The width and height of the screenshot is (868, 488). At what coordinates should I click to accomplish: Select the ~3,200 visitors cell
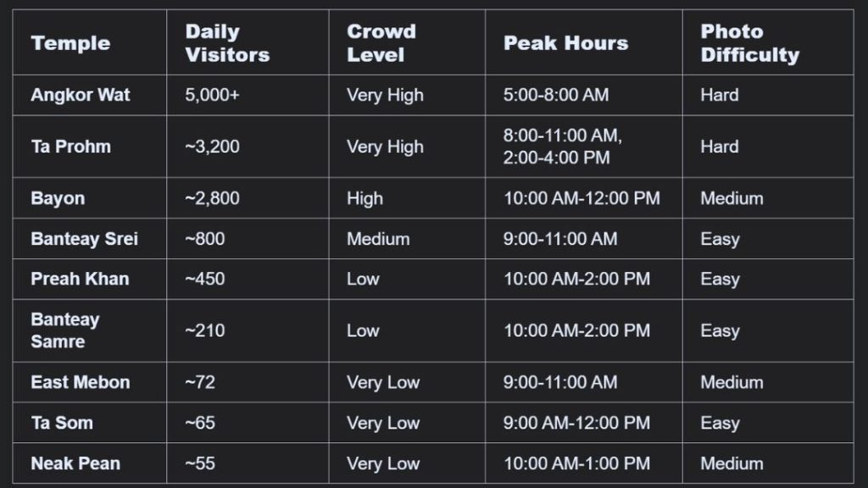tap(212, 147)
